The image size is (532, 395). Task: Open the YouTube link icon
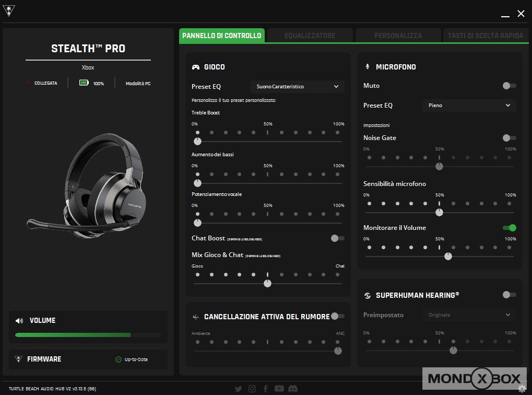[x=279, y=389]
